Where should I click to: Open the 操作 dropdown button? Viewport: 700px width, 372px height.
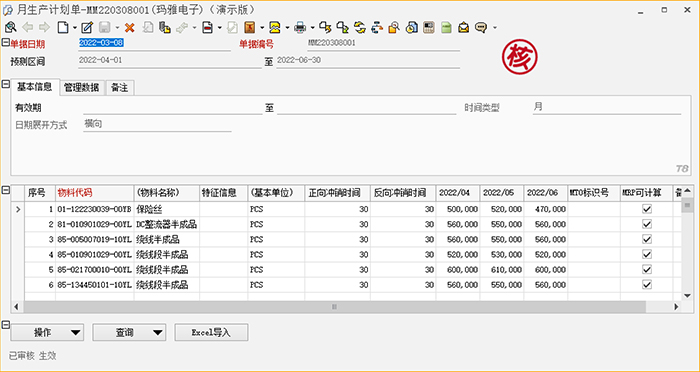click(47, 333)
